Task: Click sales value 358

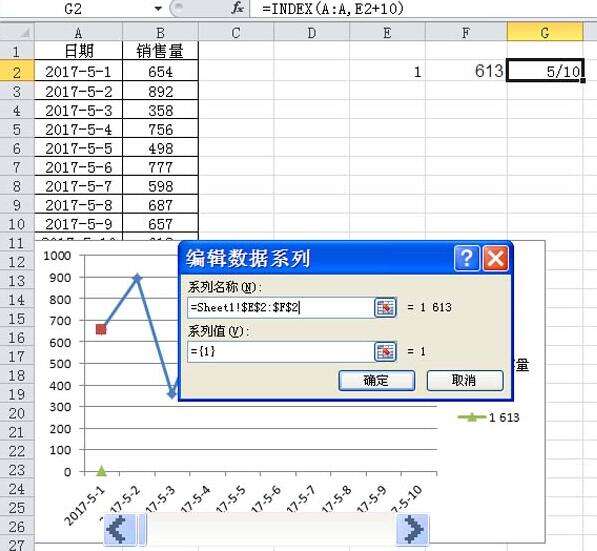Action: click(160, 110)
